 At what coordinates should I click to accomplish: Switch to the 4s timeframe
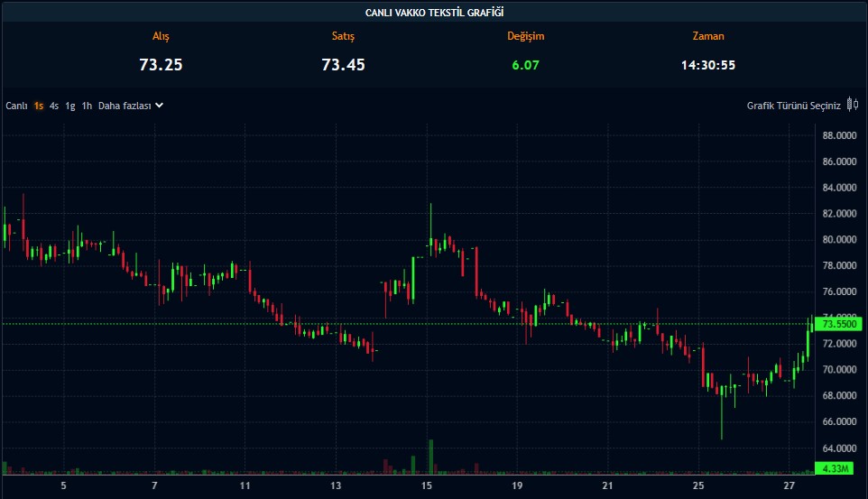(x=54, y=106)
